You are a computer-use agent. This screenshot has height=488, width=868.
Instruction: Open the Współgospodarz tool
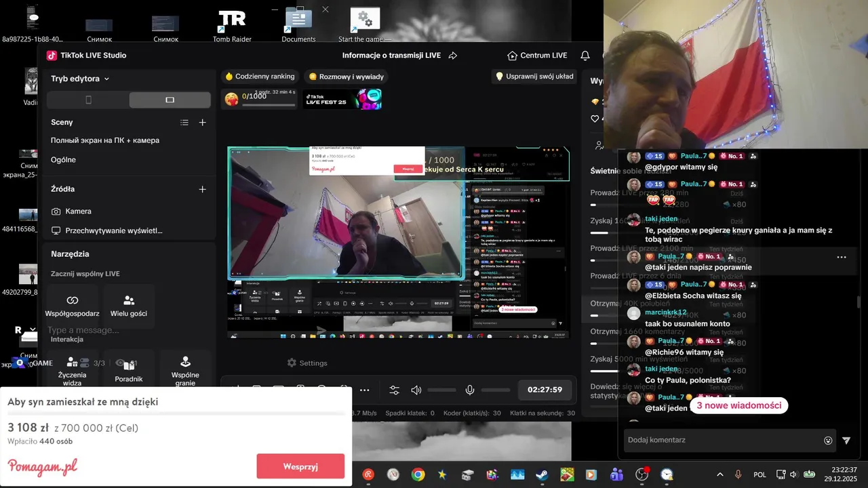pos(73,306)
